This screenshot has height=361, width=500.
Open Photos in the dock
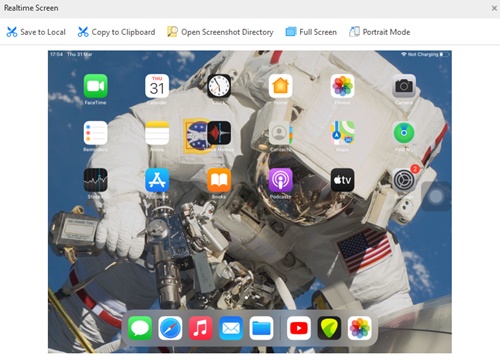360,328
